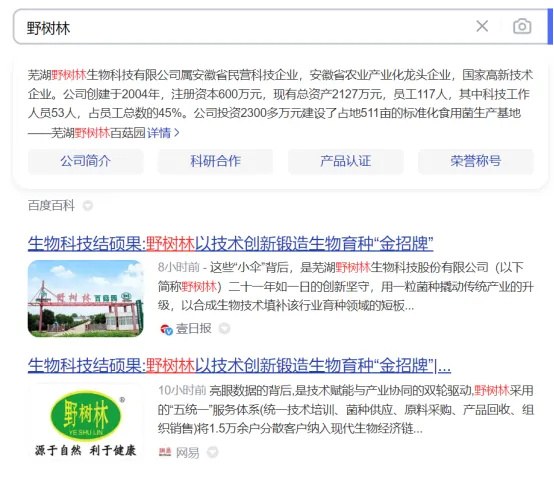Click the shield icon beside 壹日报
The width and height of the screenshot is (554, 482).
pyautogui.click(x=224, y=329)
